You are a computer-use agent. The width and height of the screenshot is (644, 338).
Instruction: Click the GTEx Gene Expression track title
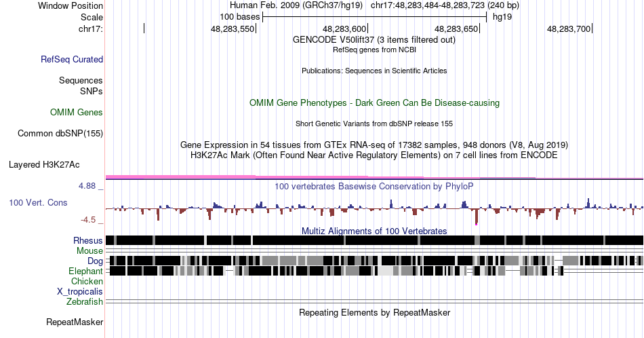374,145
